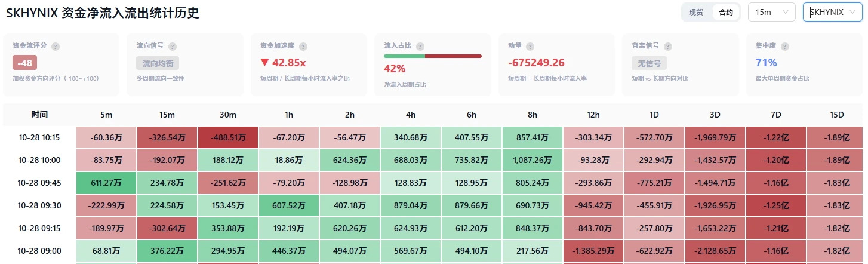Screen dimensions: 868x264
Task: Click the 217.56万 cell
Action: [533, 251]
